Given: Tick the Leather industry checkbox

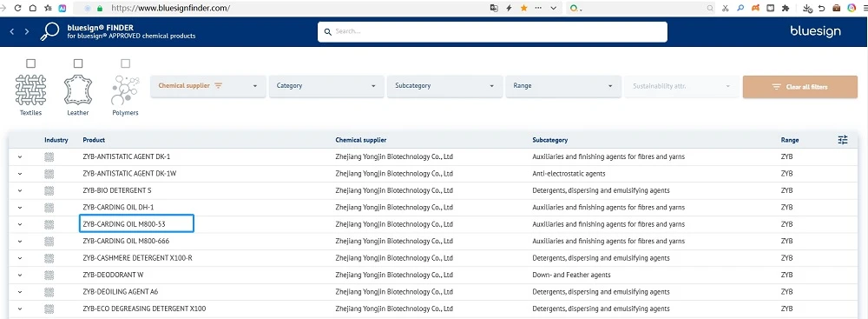Looking at the screenshot, I should pyautogui.click(x=78, y=63).
